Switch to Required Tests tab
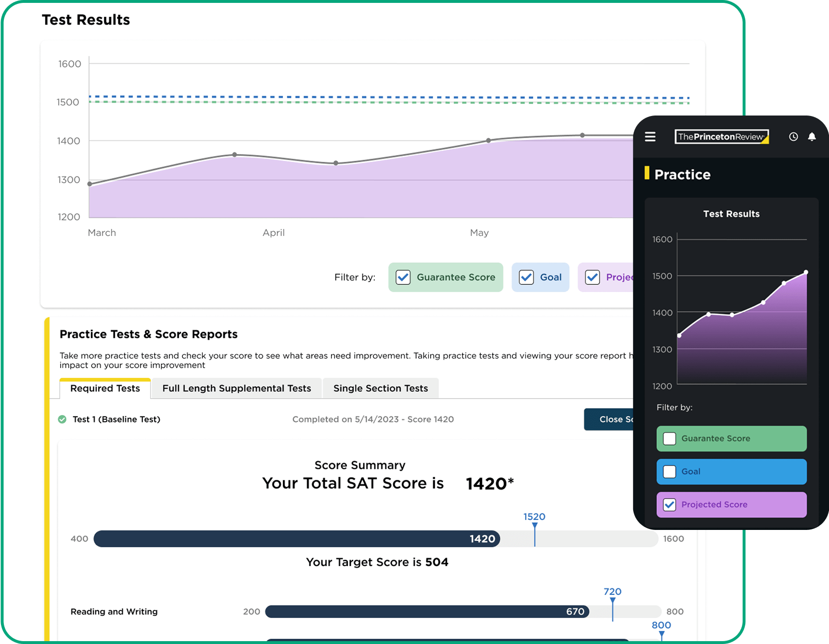This screenshot has height=644, width=829. pos(105,388)
